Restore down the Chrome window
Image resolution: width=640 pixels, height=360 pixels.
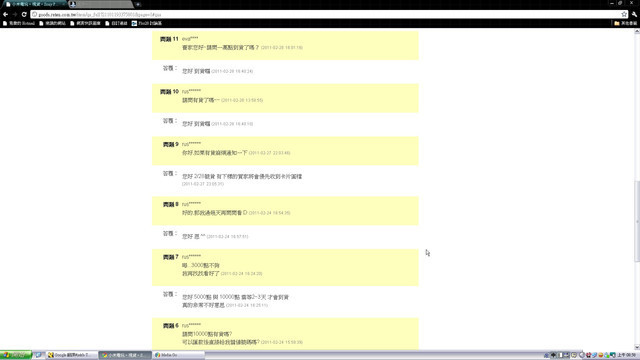point(620,3)
